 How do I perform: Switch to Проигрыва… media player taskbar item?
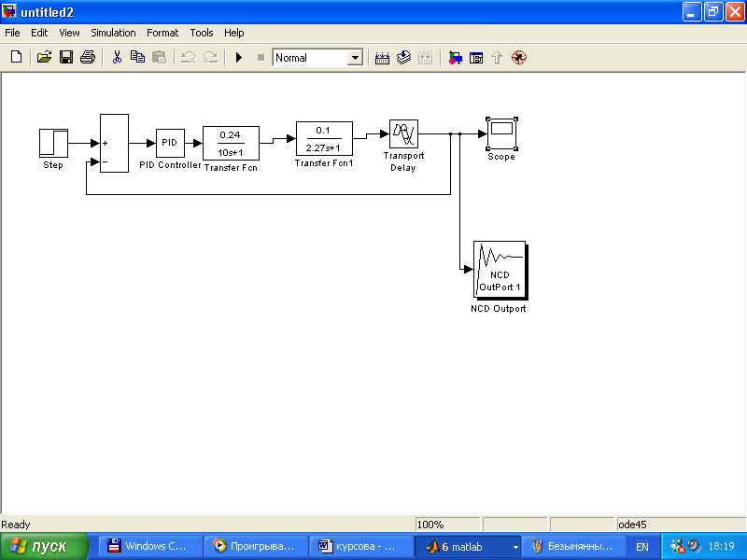tap(255, 546)
